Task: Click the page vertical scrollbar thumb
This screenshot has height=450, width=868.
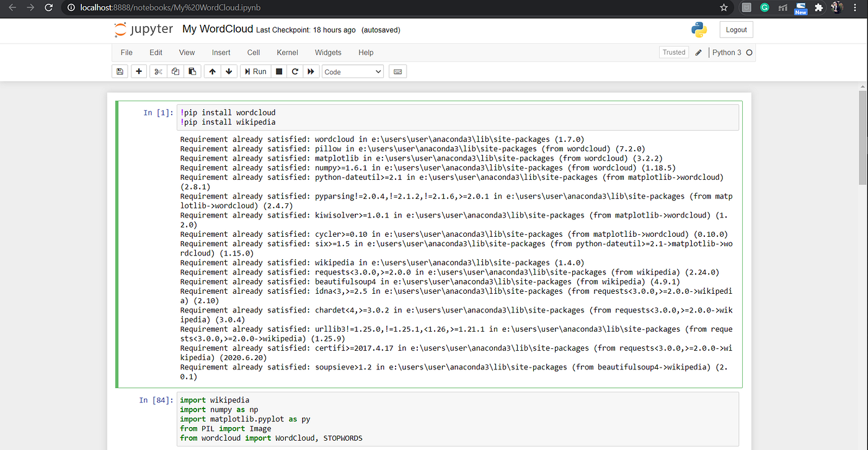Action: [x=862, y=136]
